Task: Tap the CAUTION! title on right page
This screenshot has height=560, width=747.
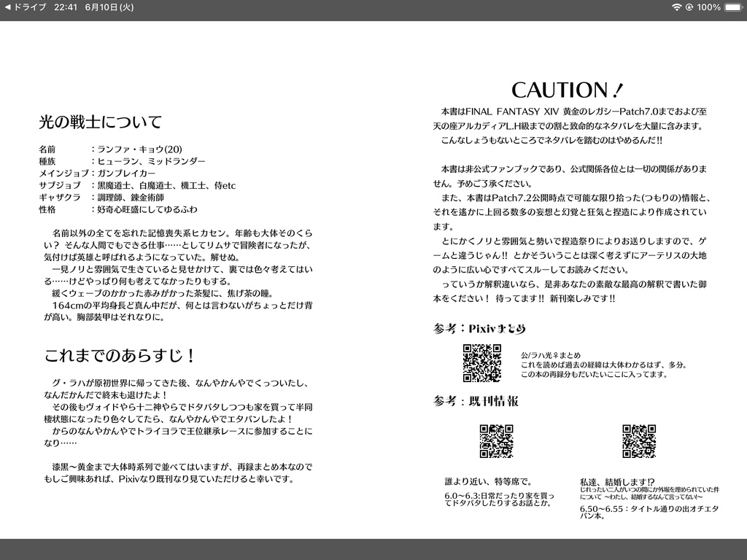Action: [x=567, y=89]
